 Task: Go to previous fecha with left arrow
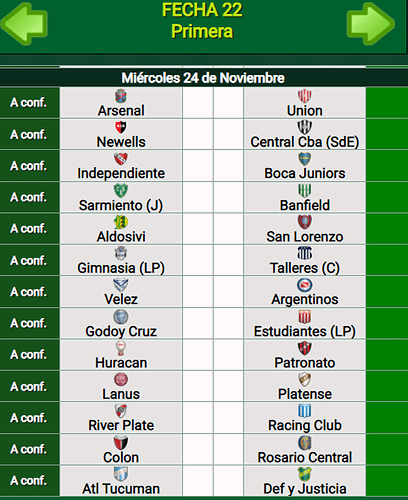24,24
